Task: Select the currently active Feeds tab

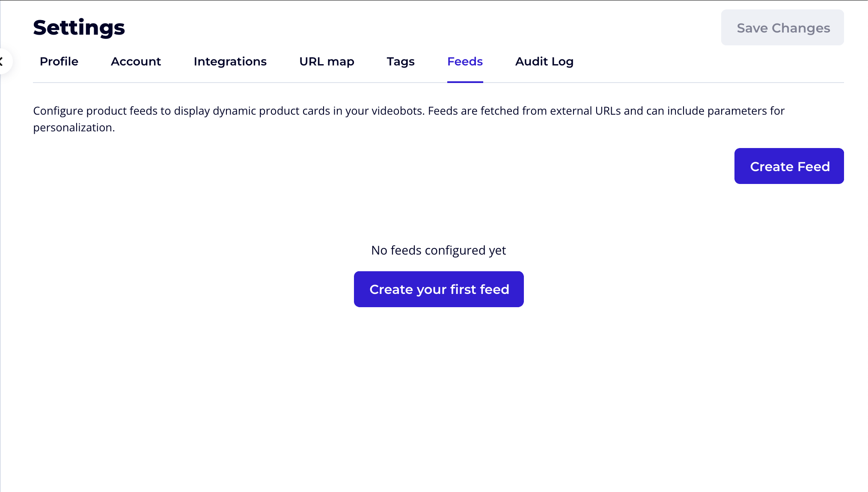Action: 465,62
